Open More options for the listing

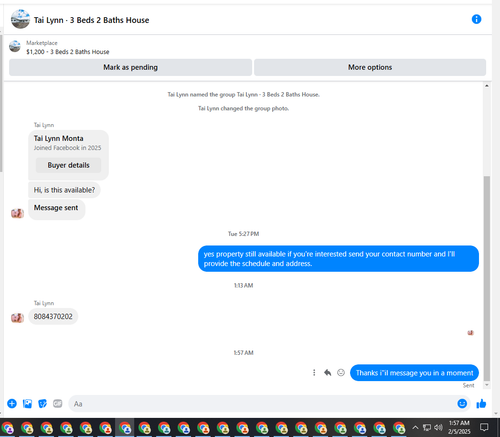[370, 67]
